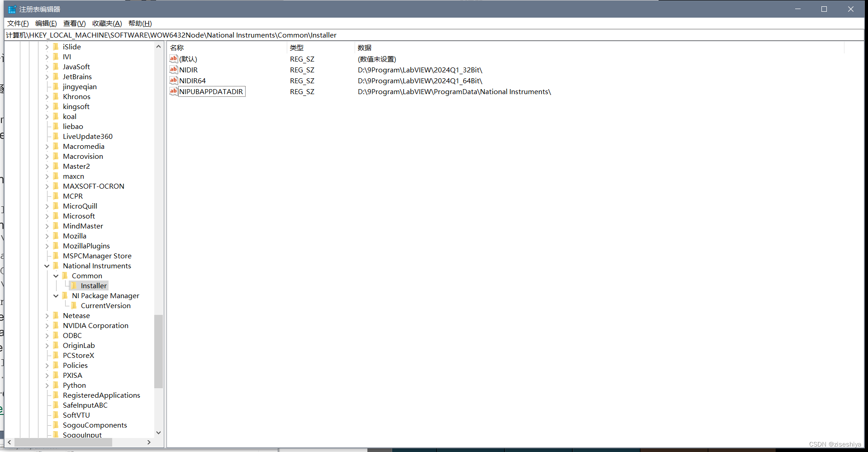868x452 pixels.
Task: Click the ab string icon beside NIDIR
Action: tap(173, 70)
